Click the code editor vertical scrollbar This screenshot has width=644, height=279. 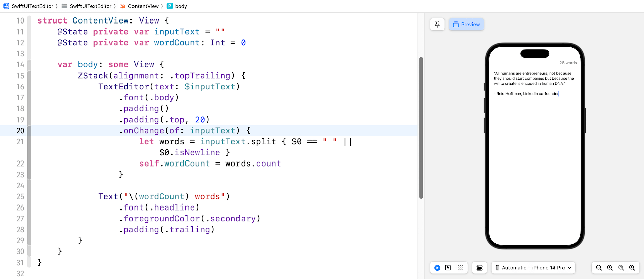(421, 128)
